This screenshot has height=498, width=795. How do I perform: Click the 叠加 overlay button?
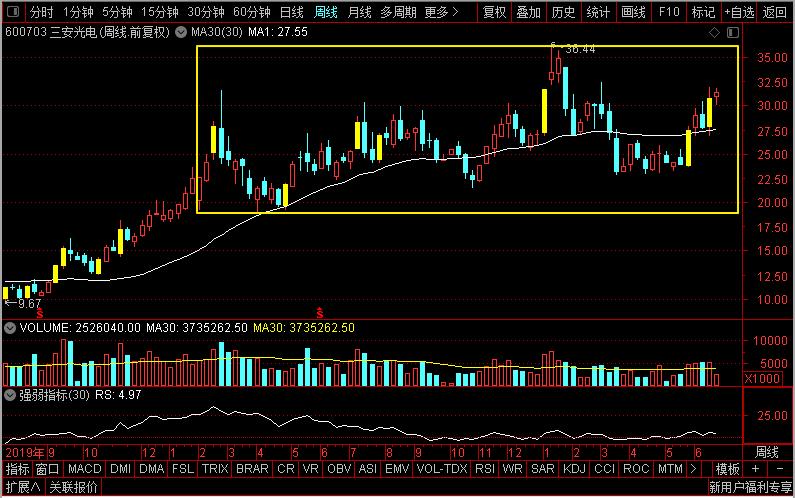529,12
